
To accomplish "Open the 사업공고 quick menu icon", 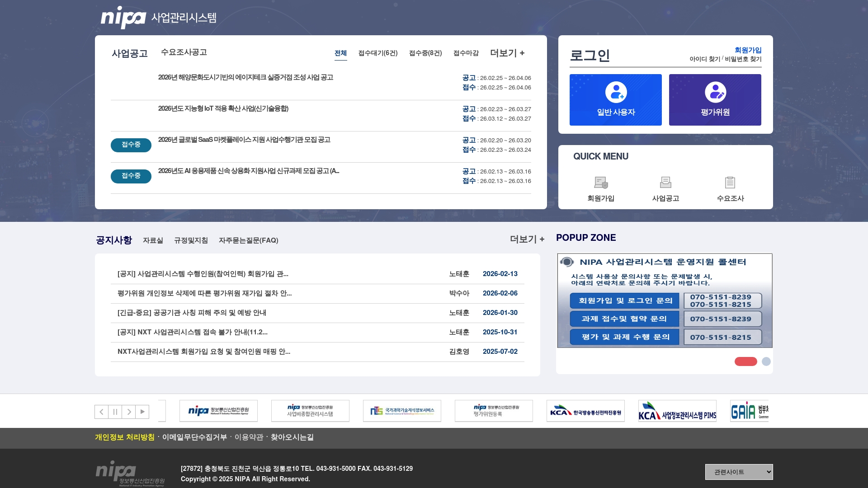I will tap(665, 183).
